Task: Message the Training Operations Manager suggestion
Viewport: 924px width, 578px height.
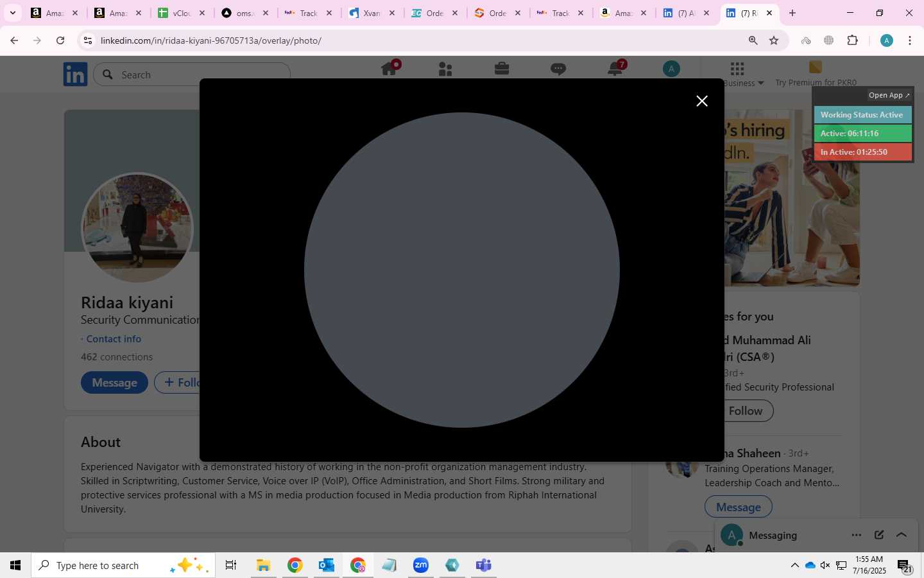Action: click(x=739, y=507)
